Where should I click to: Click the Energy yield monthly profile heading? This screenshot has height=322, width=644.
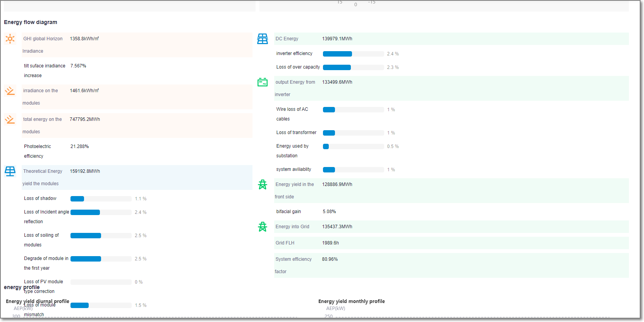pyautogui.click(x=352, y=301)
